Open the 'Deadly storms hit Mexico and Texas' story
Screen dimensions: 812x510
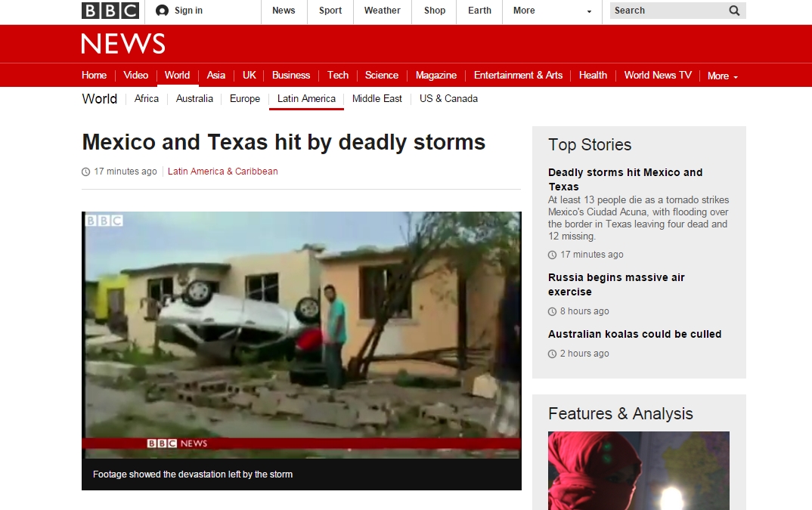(625, 179)
